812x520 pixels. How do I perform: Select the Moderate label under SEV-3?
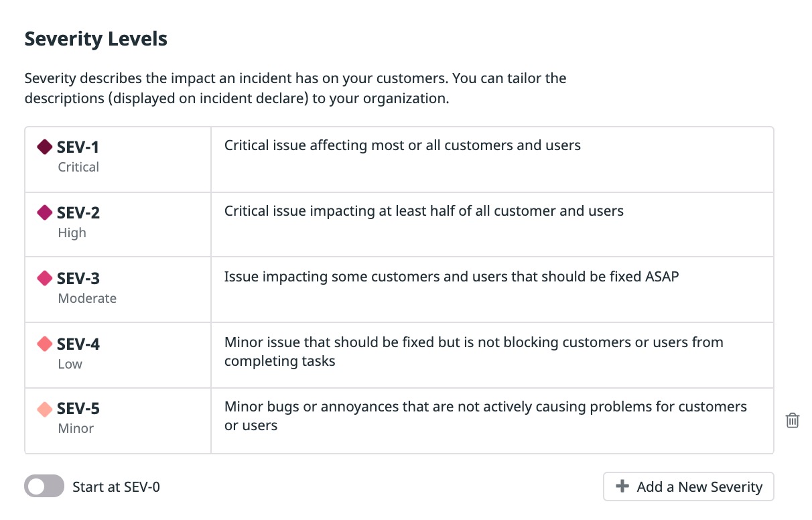[87, 298]
